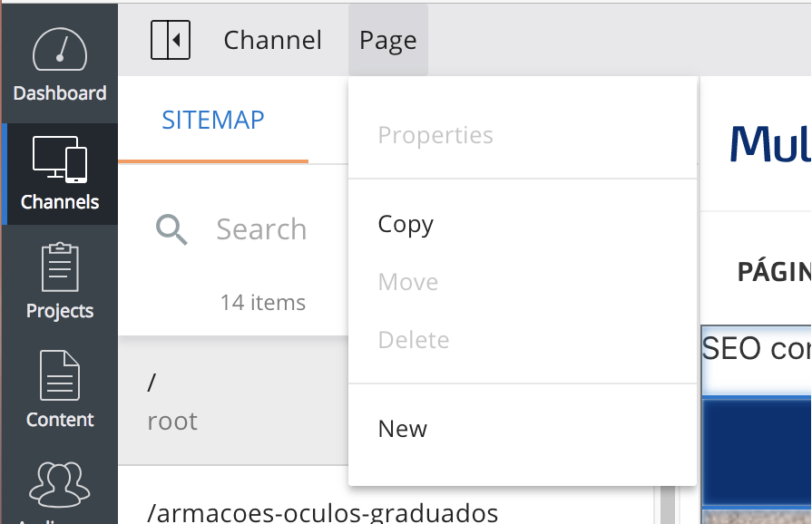Click the search magnifier icon
Screen dimensions: 812x524
coord(171,229)
